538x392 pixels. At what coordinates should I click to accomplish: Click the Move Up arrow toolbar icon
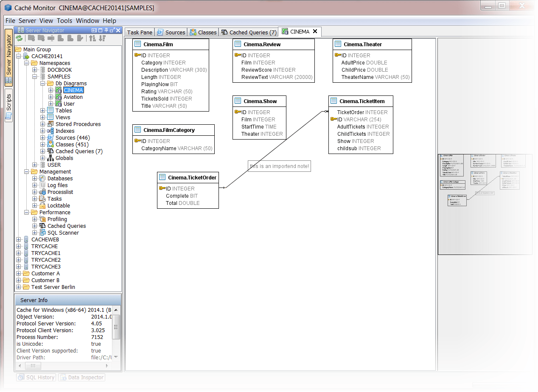click(92, 38)
